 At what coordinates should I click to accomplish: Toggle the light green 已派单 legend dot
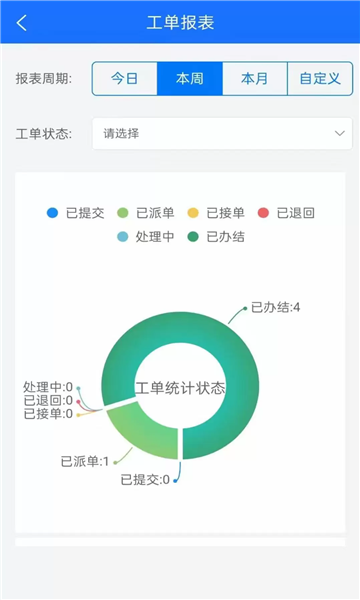tap(122, 213)
